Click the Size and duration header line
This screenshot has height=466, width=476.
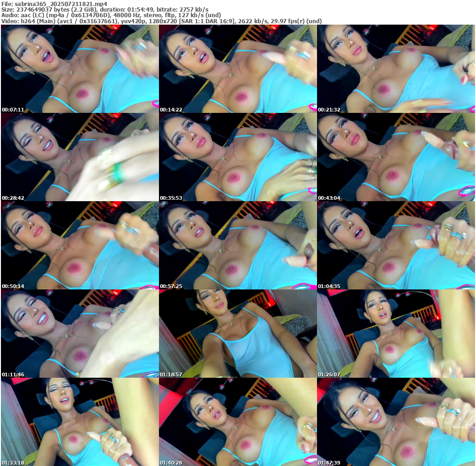pyautogui.click(x=105, y=10)
